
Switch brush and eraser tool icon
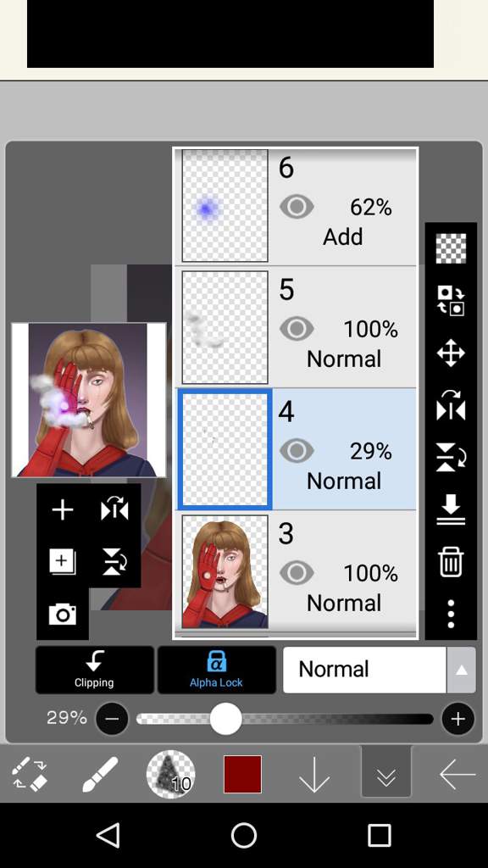point(30,774)
